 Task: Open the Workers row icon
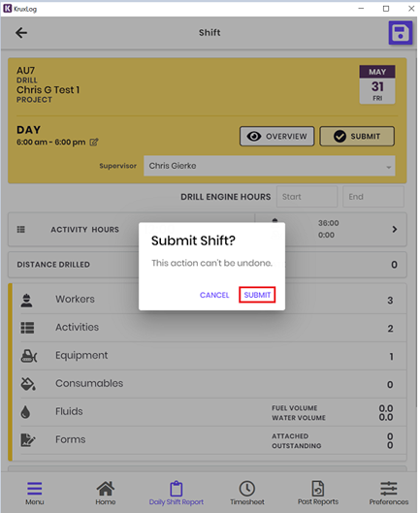(x=26, y=300)
